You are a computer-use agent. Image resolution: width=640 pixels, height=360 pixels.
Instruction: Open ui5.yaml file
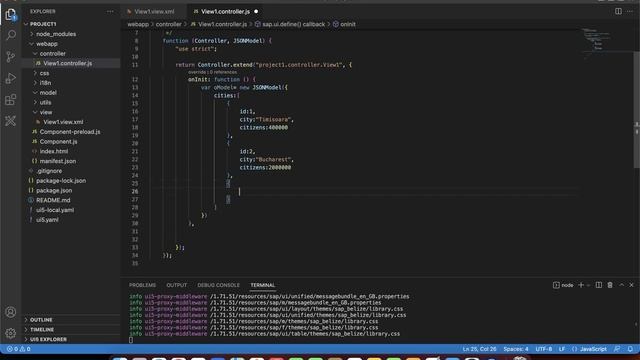point(47,220)
